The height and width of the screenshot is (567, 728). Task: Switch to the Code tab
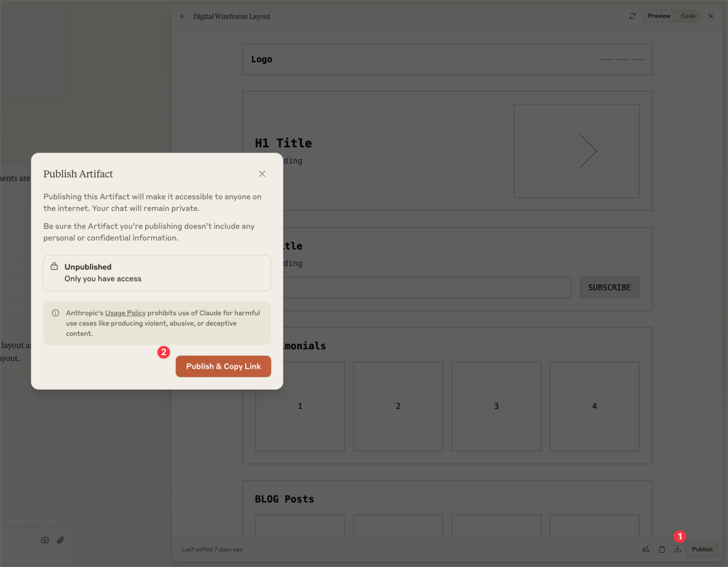coord(688,16)
